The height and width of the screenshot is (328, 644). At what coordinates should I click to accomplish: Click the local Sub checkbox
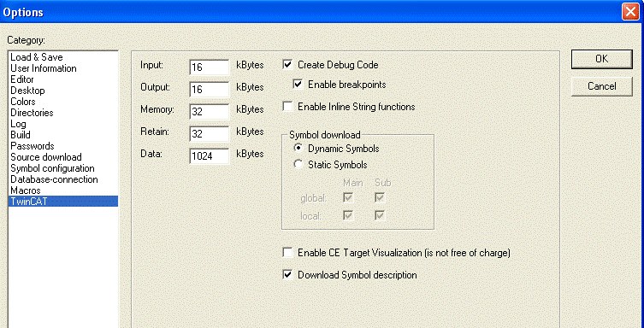pyautogui.click(x=380, y=215)
